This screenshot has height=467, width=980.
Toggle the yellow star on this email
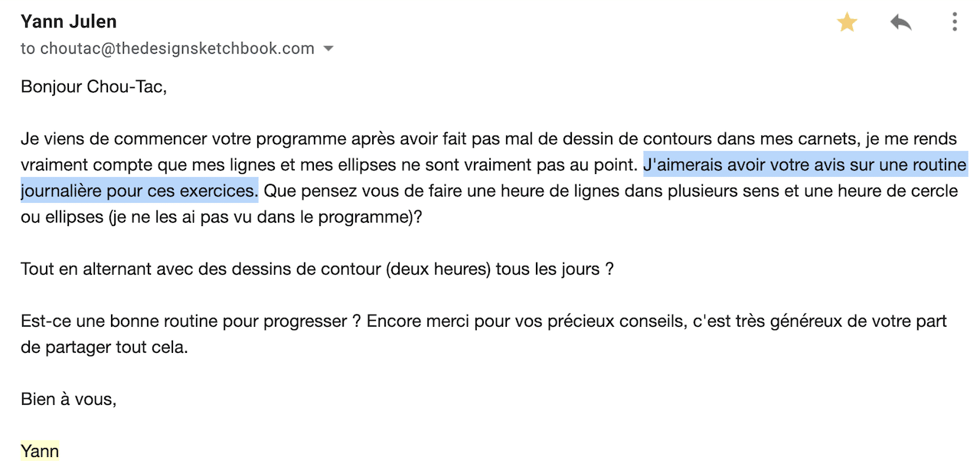[847, 22]
